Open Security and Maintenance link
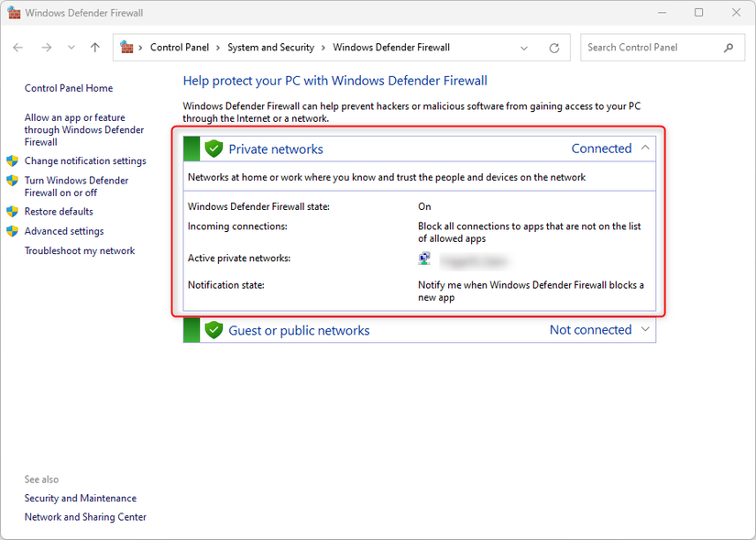Screen dimensions: 756x540 click(81, 498)
